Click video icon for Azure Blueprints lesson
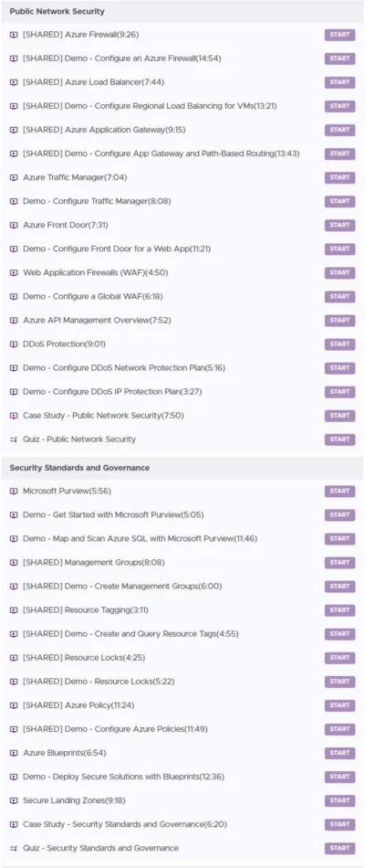Image resolution: width=365 pixels, height=868 pixels. pyautogui.click(x=14, y=753)
